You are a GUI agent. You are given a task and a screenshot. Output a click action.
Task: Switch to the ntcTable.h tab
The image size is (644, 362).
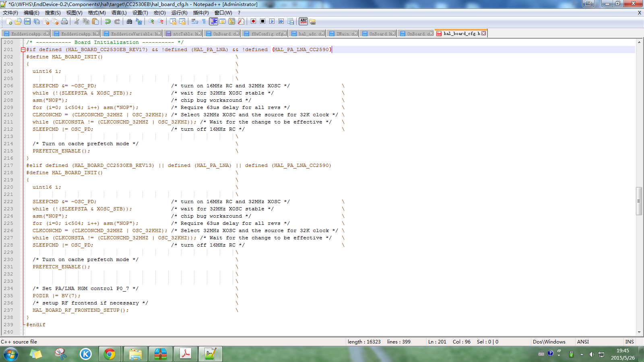pos(183,33)
